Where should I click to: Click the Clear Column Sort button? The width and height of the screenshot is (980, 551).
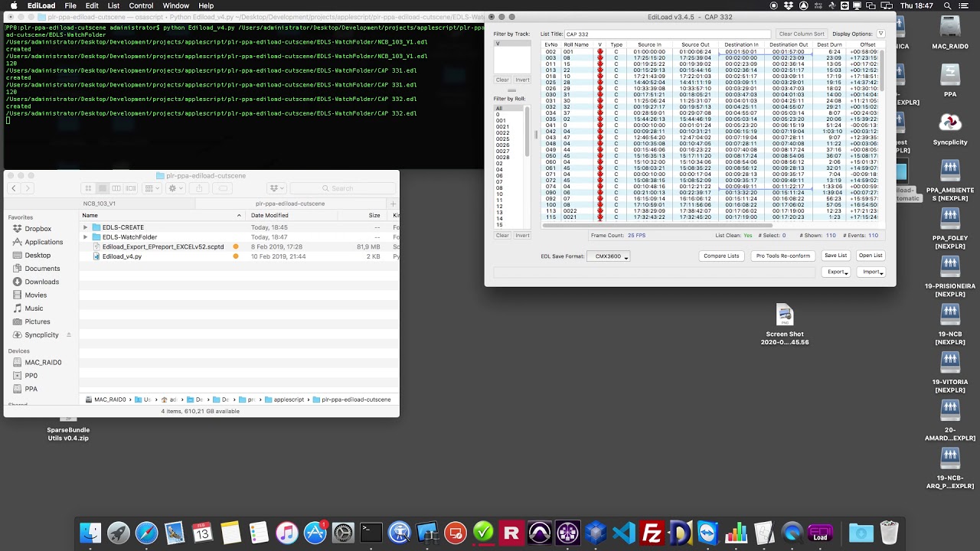click(802, 34)
